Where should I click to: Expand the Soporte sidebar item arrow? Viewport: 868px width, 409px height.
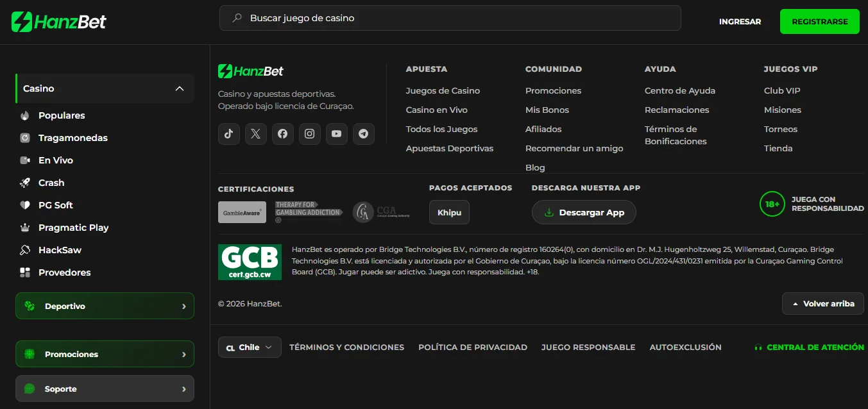(183, 389)
